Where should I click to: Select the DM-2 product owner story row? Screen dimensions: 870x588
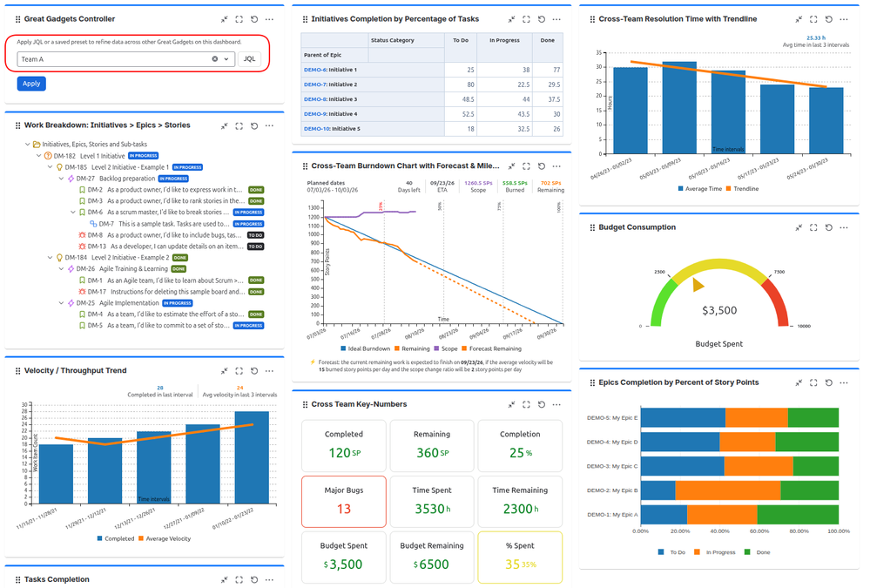pos(172,190)
